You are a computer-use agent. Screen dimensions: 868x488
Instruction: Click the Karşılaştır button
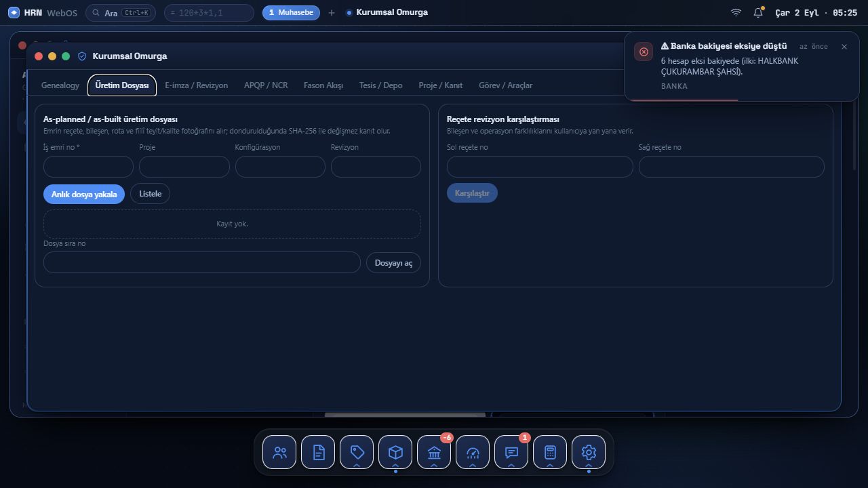tap(472, 193)
